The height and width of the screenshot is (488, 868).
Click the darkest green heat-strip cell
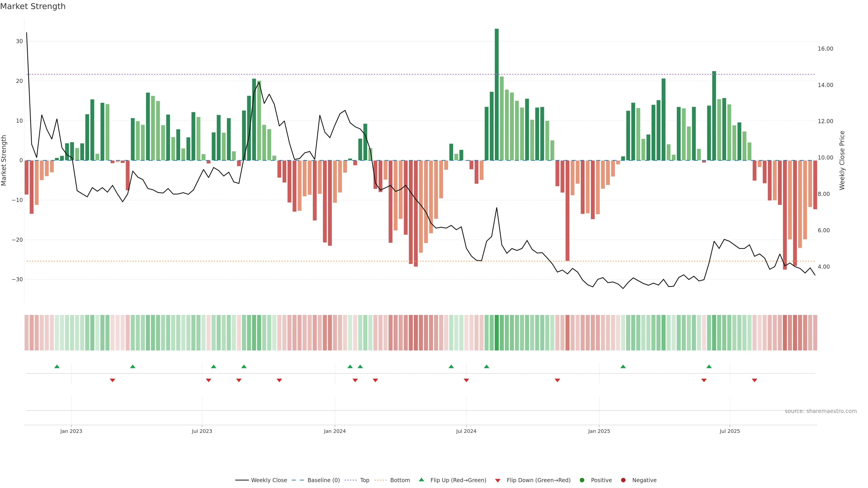[x=497, y=332]
